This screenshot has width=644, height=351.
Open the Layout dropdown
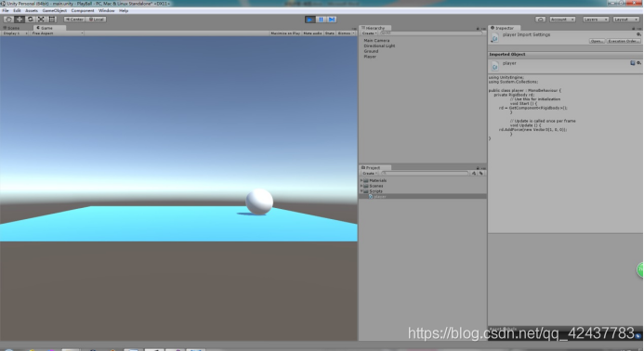(x=626, y=19)
